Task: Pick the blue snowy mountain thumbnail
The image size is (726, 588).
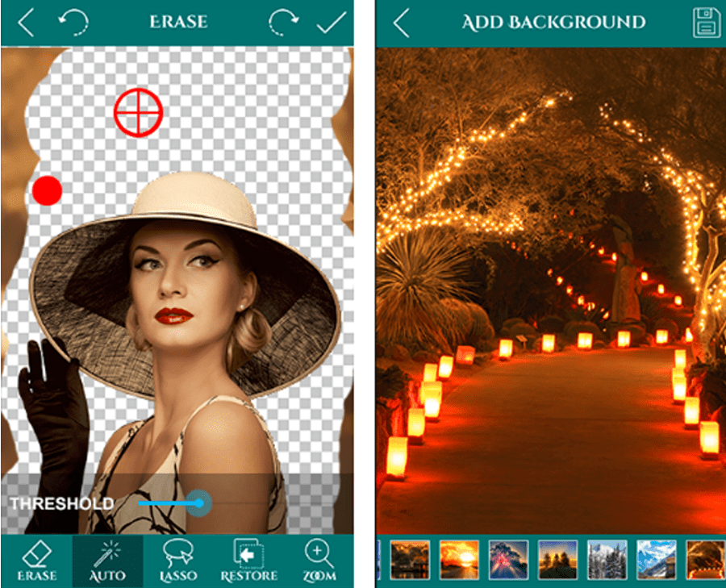Action: [x=657, y=561]
